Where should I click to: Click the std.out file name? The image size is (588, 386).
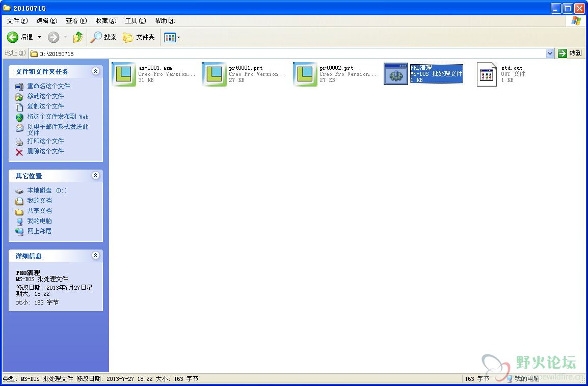[512, 68]
